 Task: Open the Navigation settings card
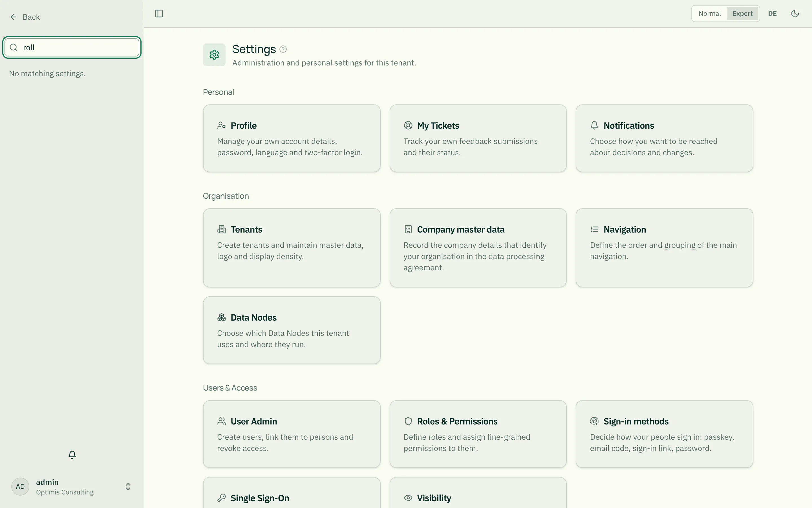pos(664,248)
